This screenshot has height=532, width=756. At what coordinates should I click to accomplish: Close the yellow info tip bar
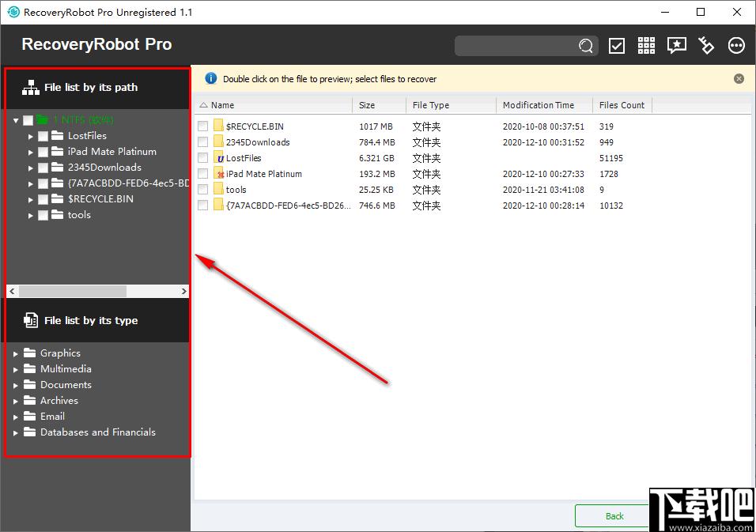point(739,78)
